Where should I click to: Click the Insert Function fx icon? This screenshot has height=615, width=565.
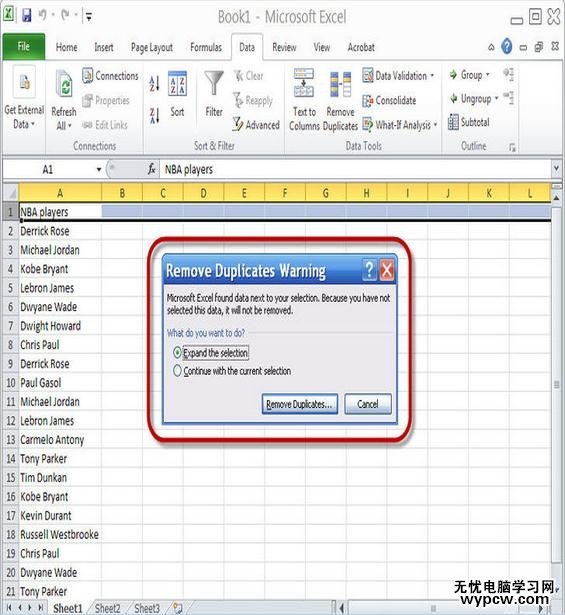pyautogui.click(x=152, y=169)
